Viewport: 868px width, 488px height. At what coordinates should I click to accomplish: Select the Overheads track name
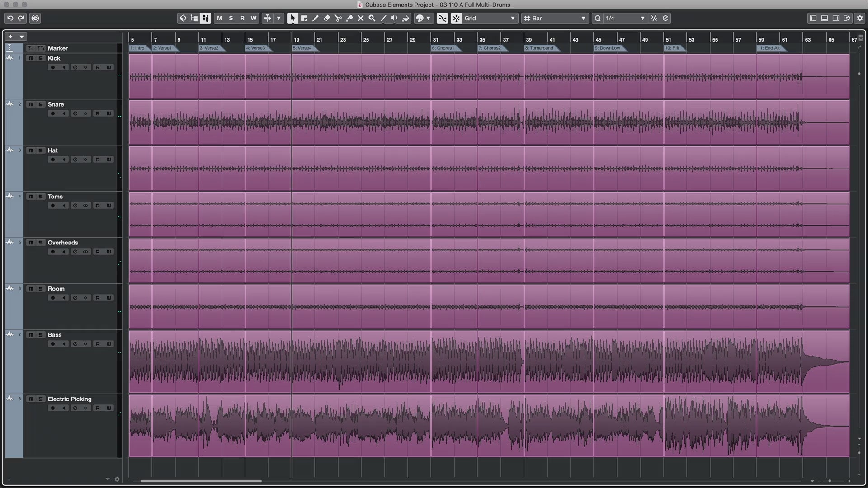pos(63,243)
